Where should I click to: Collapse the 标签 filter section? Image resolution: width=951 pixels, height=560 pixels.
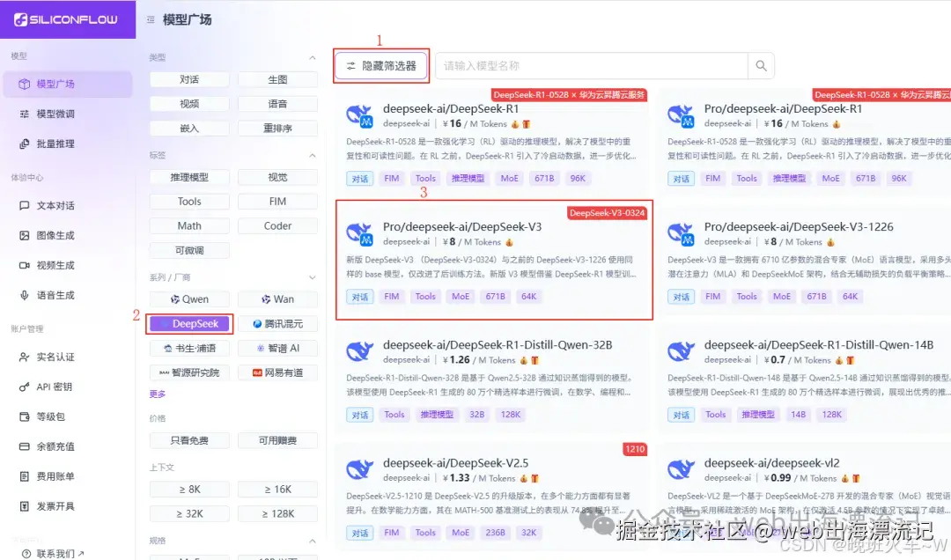(x=313, y=156)
